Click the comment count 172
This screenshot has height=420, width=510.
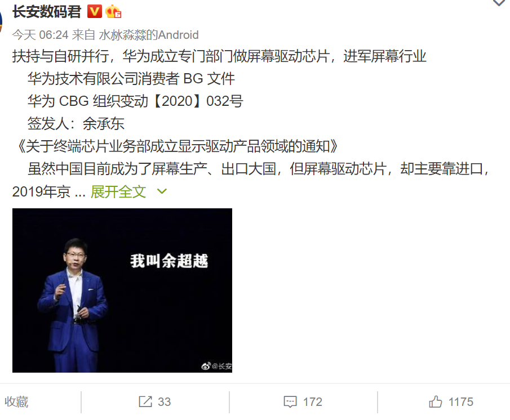pyautogui.click(x=313, y=402)
